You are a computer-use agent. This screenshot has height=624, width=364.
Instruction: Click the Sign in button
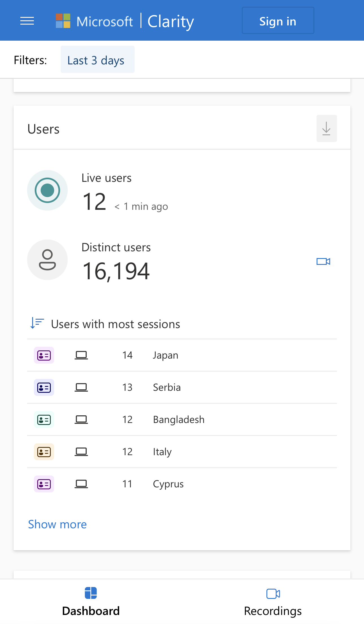click(x=278, y=21)
